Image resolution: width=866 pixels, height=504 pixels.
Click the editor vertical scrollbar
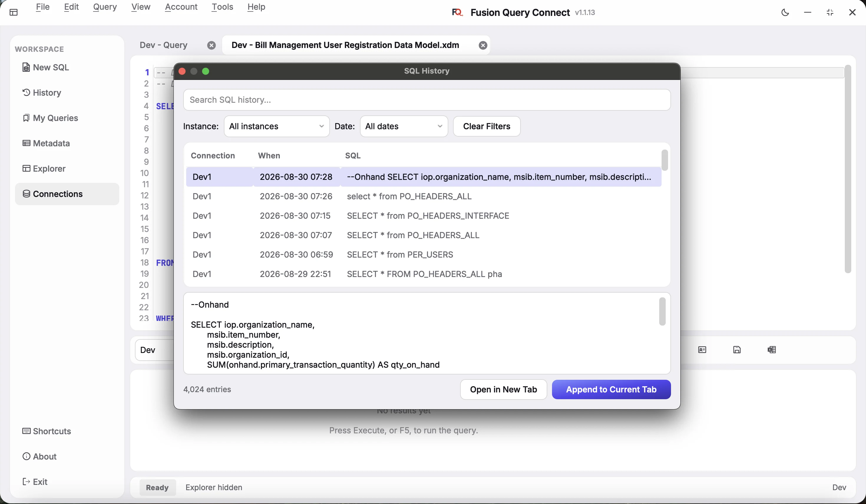click(848, 169)
